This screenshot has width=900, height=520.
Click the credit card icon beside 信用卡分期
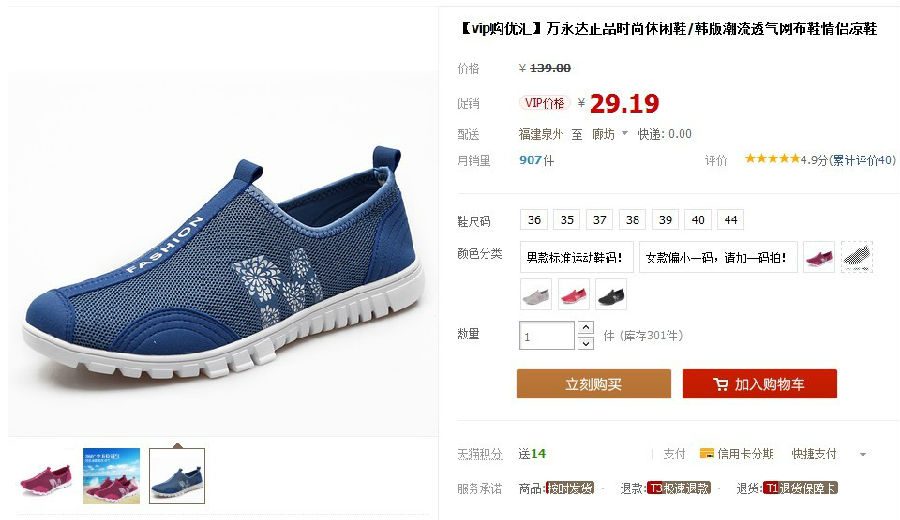pyautogui.click(x=707, y=453)
